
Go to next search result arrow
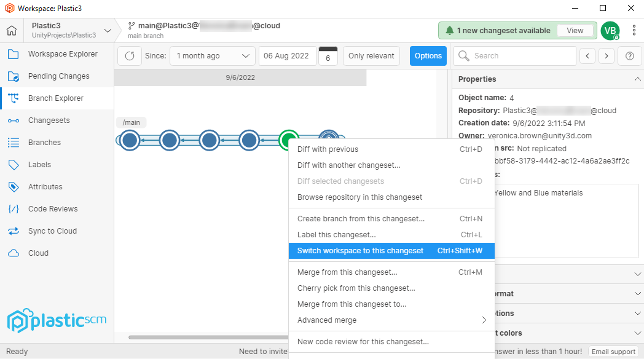pyautogui.click(x=607, y=56)
